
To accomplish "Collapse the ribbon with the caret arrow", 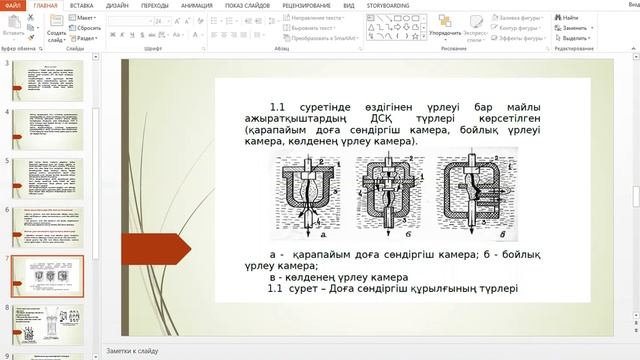I will coord(633,49).
